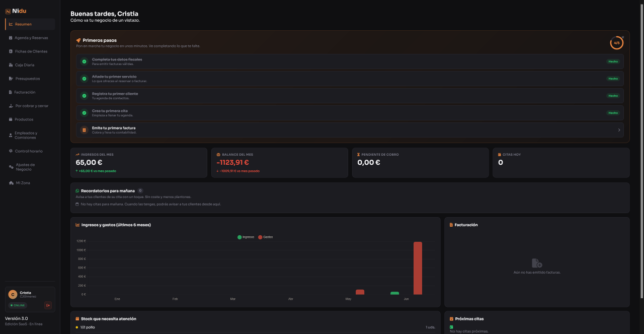Screen dimensions: 644x334
Task: Click checkmark for Registra tu primer cliente
Action: pos(84,96)
